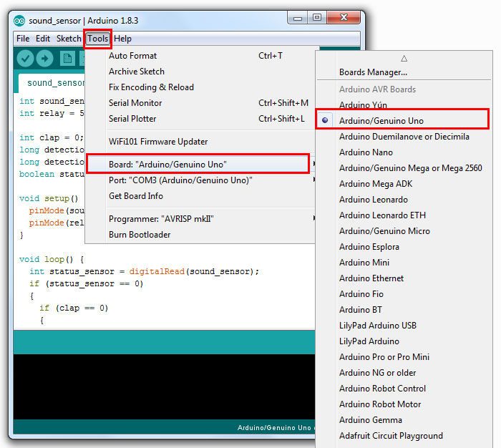The width and height of the screenshot is (501, 448).
Task: Select the Arduino Leonardo board
Action: [x=404, y=200]
